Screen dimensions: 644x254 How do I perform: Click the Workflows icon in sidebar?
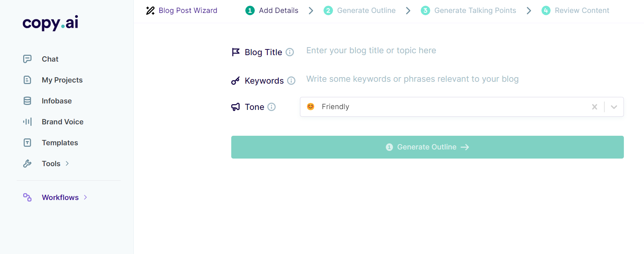click(x=27, y=197)
